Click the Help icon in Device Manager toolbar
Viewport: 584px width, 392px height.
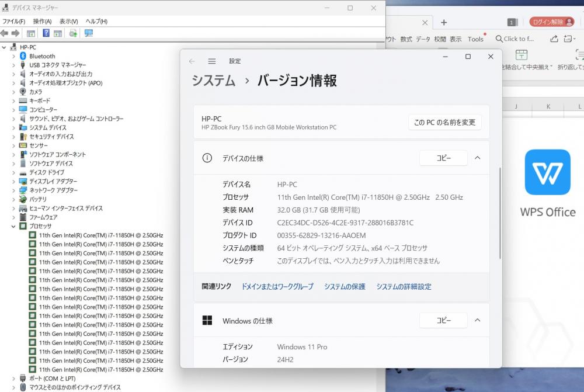tap(46, 33)
